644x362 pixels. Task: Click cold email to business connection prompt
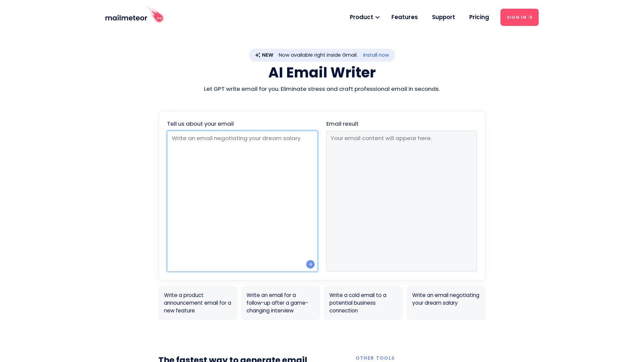click(x=363, y=303)
